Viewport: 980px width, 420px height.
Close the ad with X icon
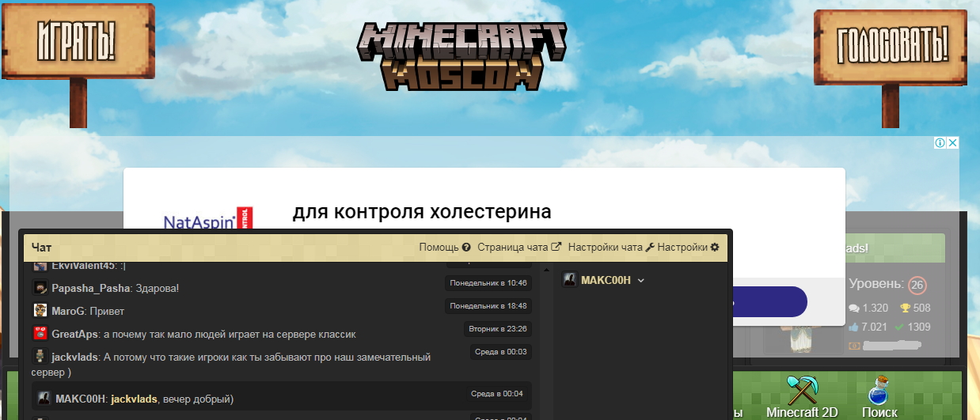pyautogui.click(x=953, y=143)
